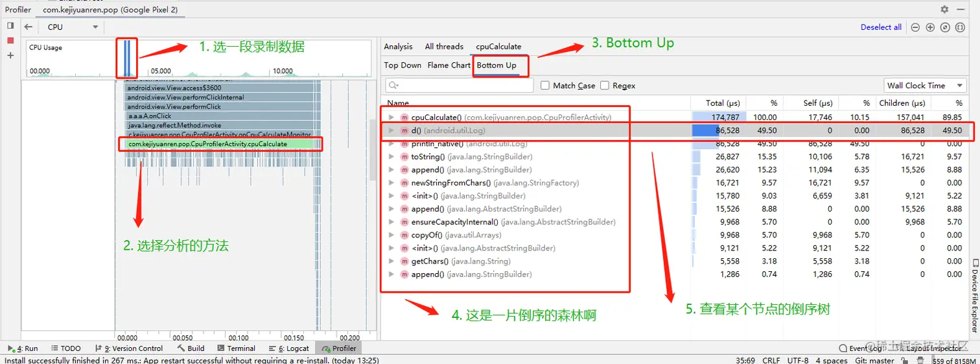Open the Logcat tool window

coord(289,348)
